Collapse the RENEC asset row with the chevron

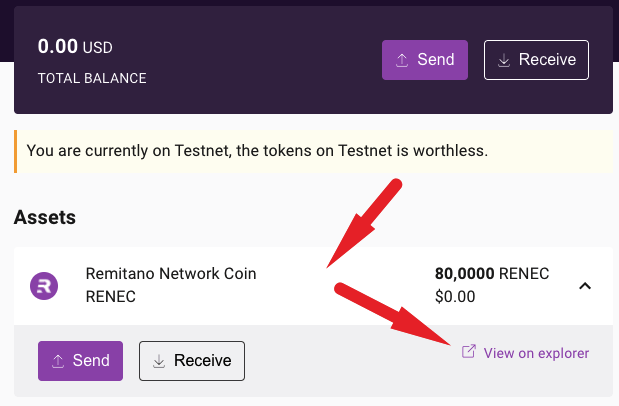click(586, 286)
